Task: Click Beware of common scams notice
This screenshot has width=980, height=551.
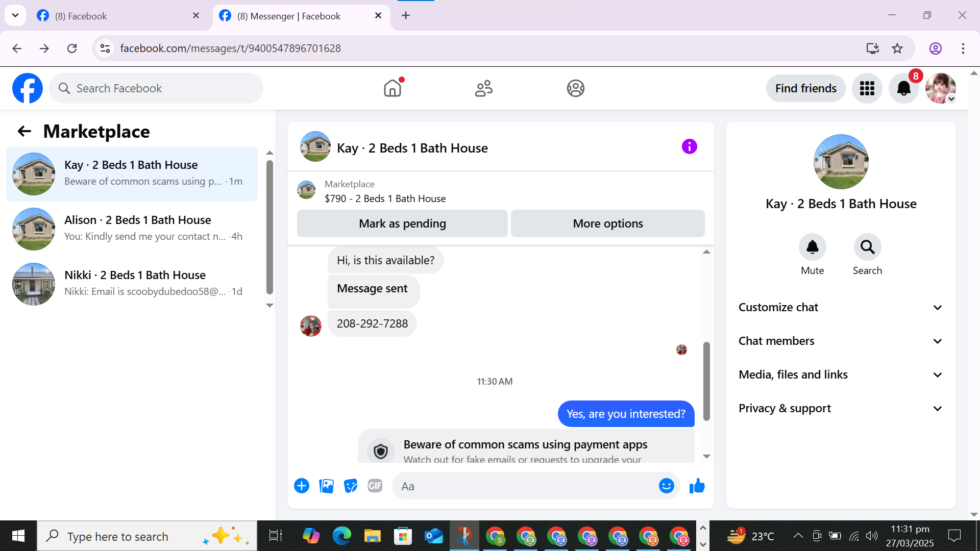Action: pyautogui.click(x=526, y=446)
